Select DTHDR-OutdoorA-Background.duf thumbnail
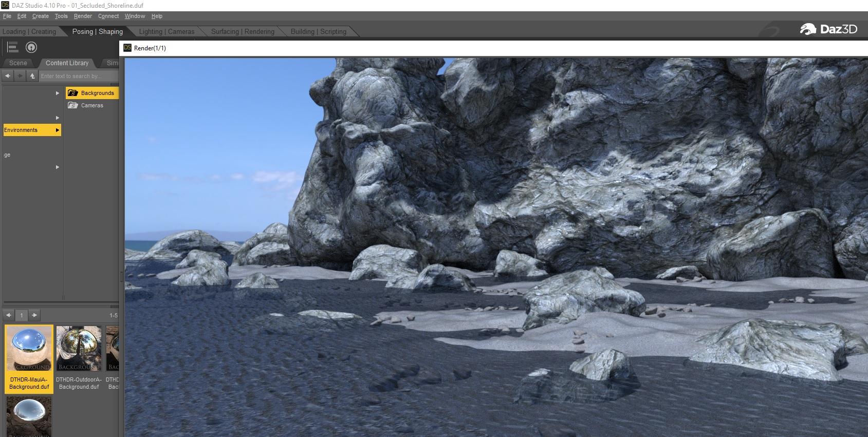The image size is (868, 437). point(79,358)
